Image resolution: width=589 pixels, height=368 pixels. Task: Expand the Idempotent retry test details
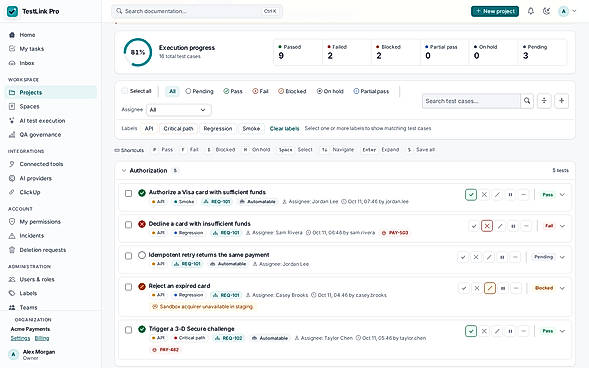point(562,257)
